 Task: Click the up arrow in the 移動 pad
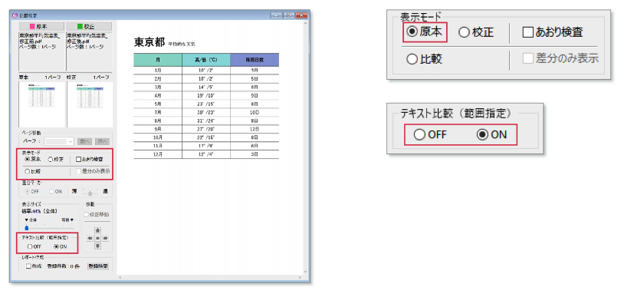97,230
